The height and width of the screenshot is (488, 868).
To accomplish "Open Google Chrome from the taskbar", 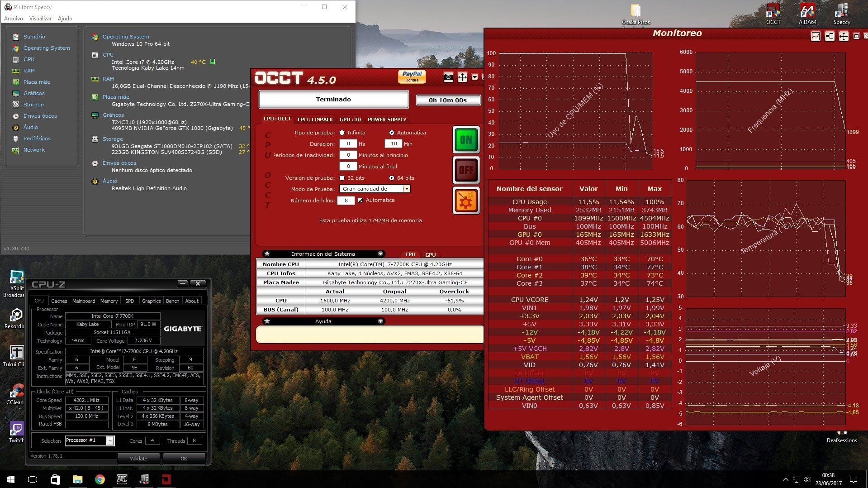I will pyautogui.click(x=100, y=479).
